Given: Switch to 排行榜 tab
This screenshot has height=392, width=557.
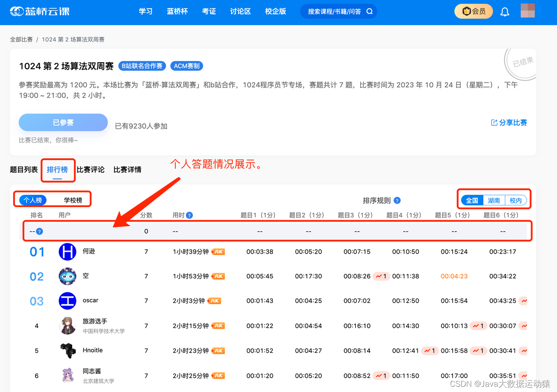Looking at the screenshot, I should coord(57,170).
